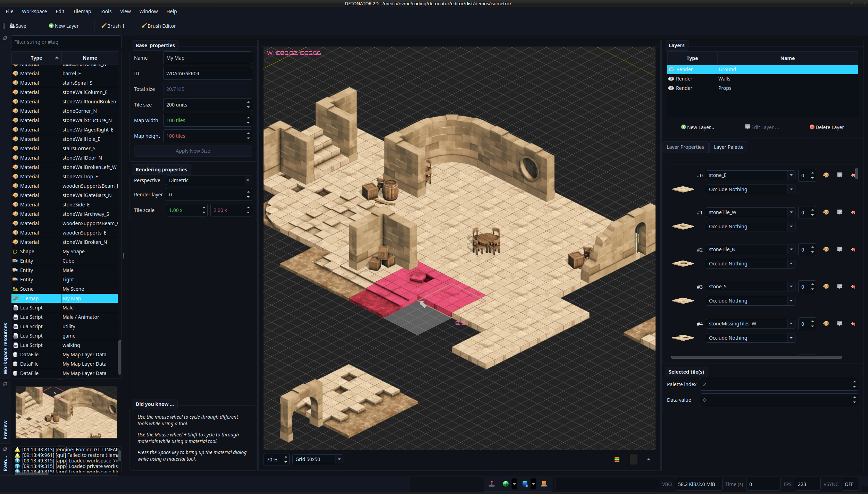This screenshot has height=494, width=868.
Task: Click the Delete Layer button
Action: (x=827, y=127)
